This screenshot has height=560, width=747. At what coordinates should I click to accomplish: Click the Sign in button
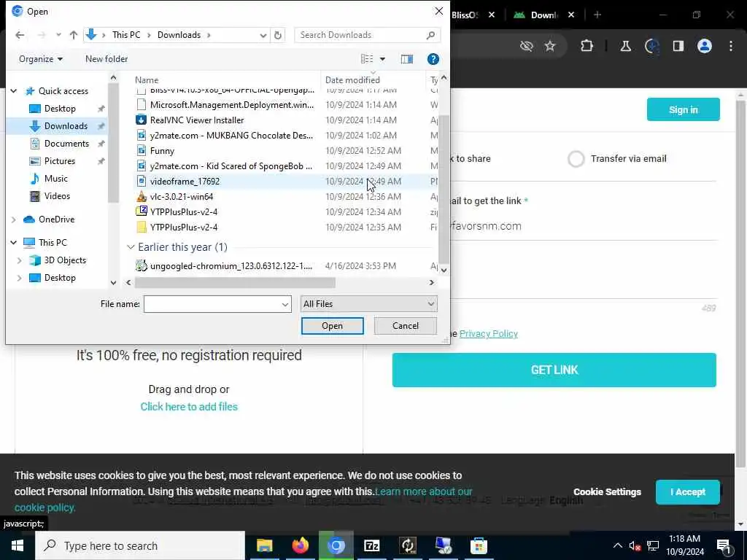tap(683, 109)
